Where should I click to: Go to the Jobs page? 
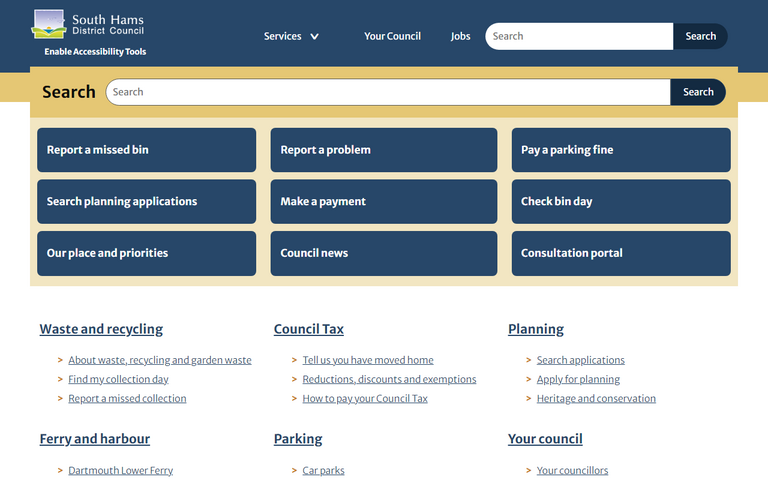pos(460,36)
